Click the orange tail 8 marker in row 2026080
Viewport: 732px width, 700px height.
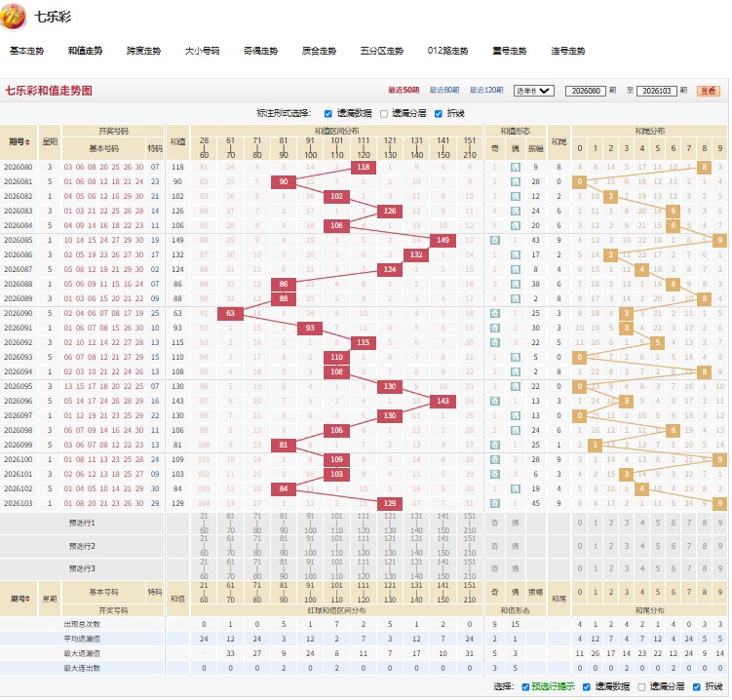(704, 167)
